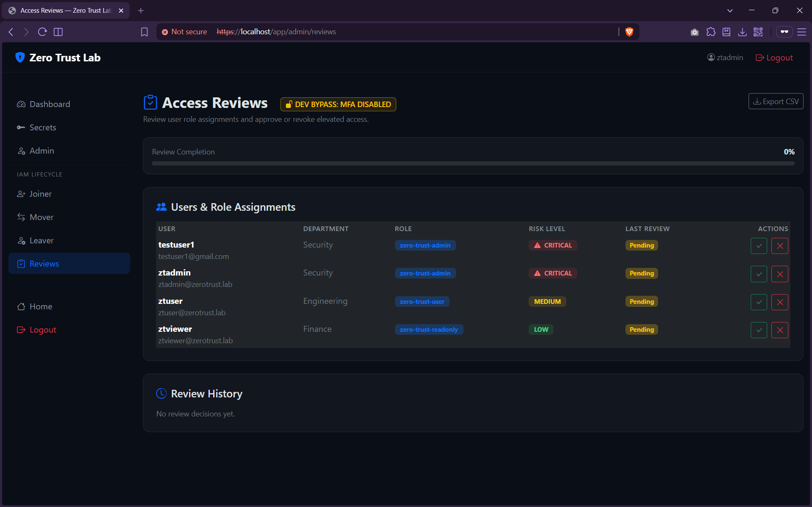Open the Brave Shields icon in address bar
The width and height of the screenshot is (812, 507).
click(629, 32)
